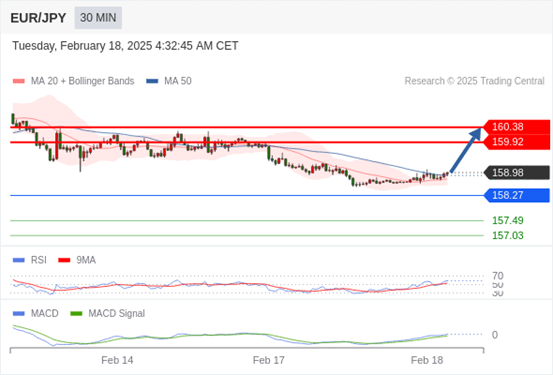Screen dimensions: 553x375
Task: Open the Research Trading Central copyright link
Action: [474, 81]
